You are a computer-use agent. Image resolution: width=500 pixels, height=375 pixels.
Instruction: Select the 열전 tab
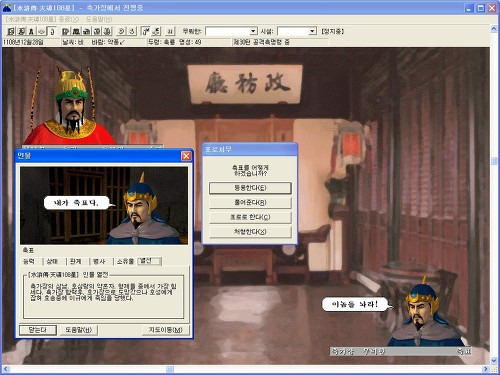click(x=149, y=261)
